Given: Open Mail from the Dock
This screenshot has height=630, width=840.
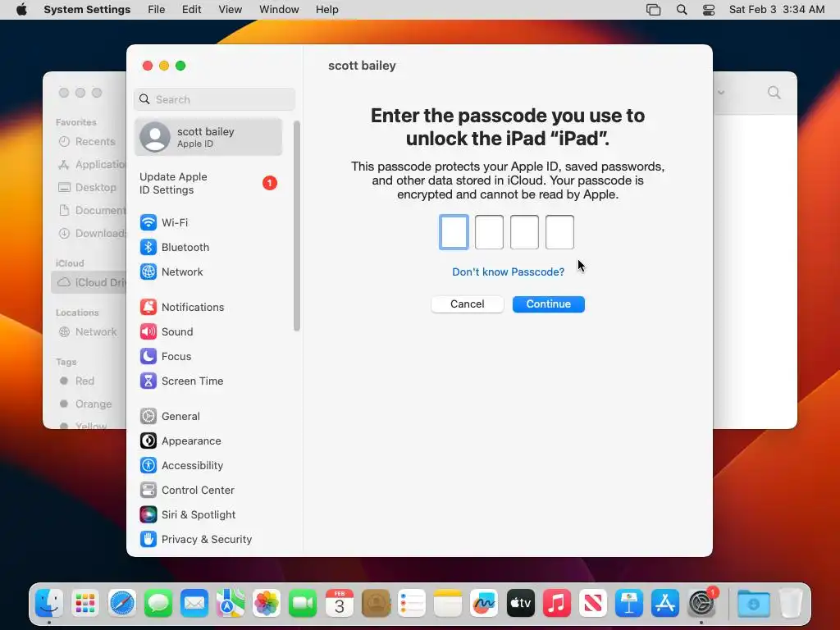Looking at the screenshot, I should 194,604.
